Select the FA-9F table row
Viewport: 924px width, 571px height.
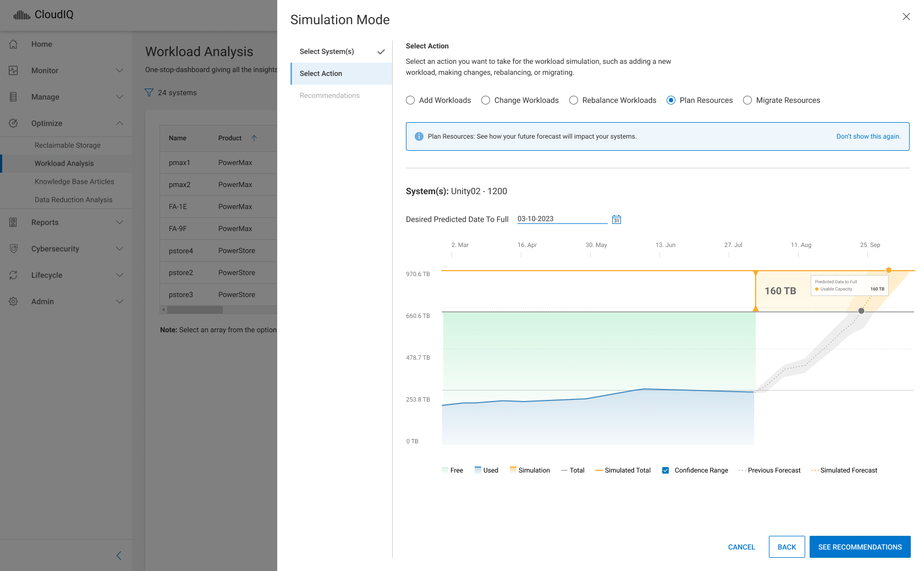click(x=218, y=229)
